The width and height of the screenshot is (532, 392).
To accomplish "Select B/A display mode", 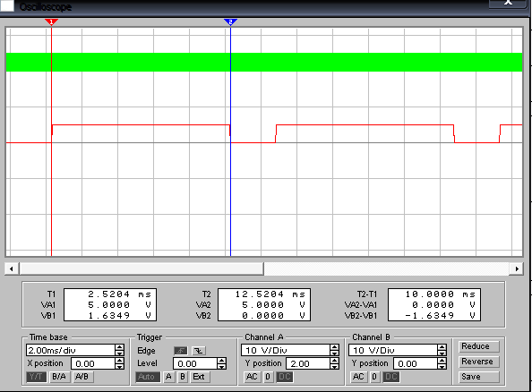I will point(59,377).
